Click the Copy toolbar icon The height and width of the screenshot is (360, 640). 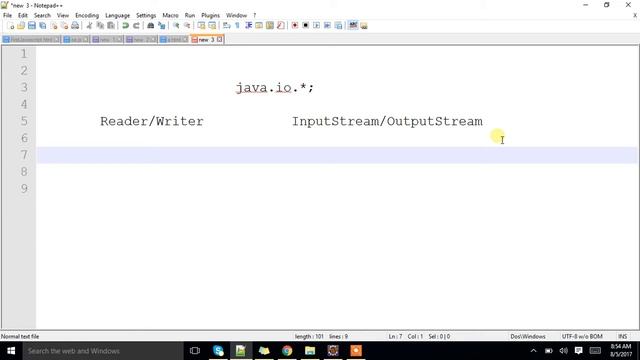(x=100, y=26)
